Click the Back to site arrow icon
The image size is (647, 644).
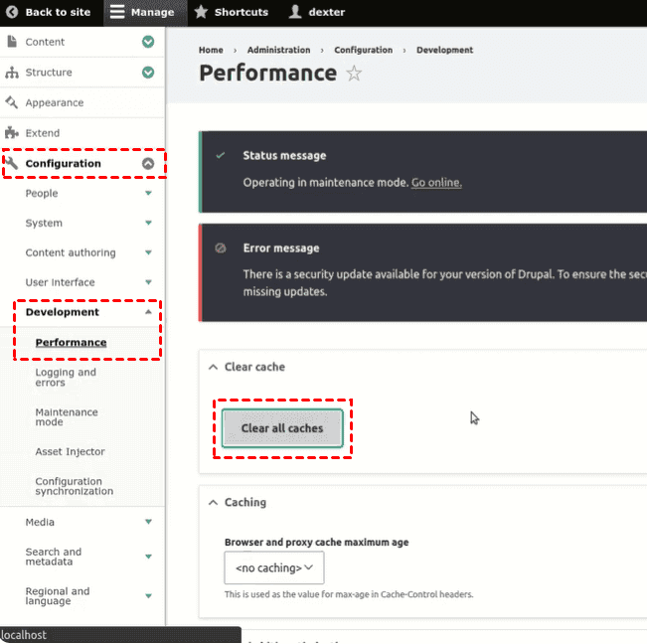coord(12,12)
